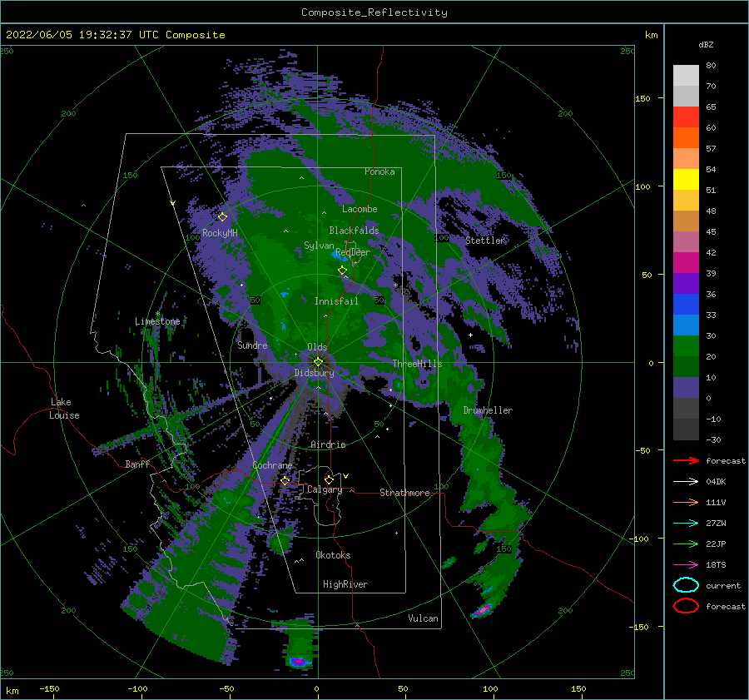Click the light blue echo near Sylvan

point(340,256)
